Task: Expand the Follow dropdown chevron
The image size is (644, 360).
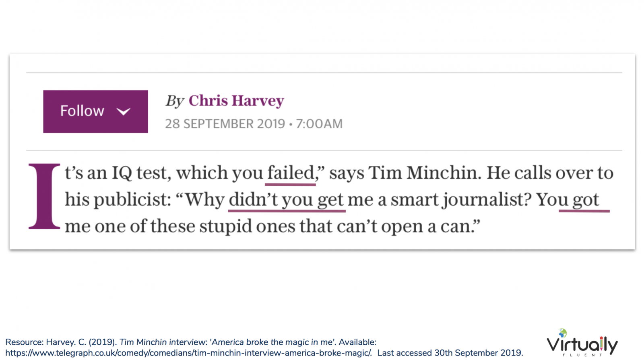Action: (x=124, y=111)
